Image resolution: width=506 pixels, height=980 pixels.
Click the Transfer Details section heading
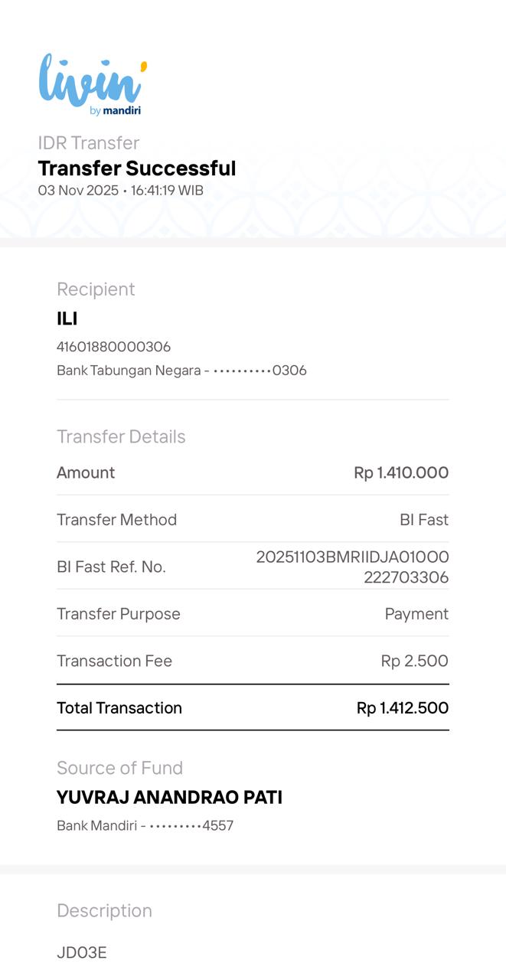(121, 436)
